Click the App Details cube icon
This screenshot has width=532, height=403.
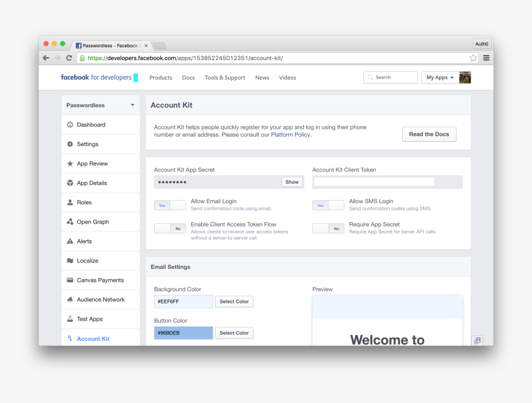tap(70, 183)
